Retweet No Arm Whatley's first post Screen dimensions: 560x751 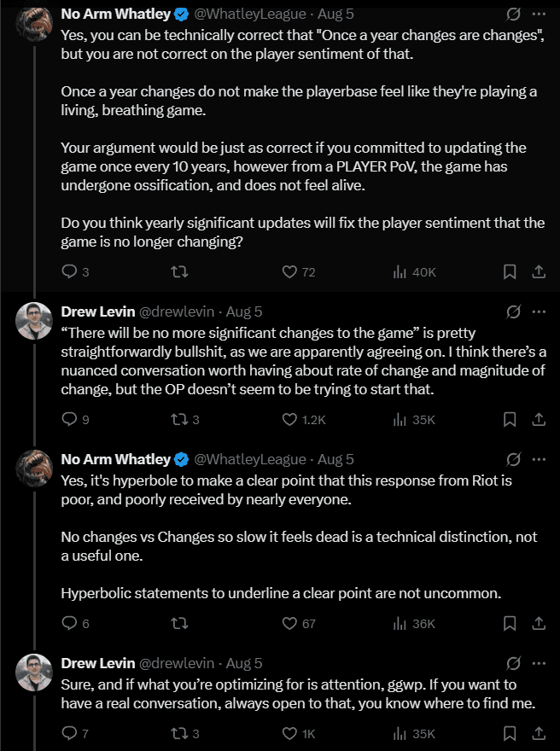(x=178, y=270)
